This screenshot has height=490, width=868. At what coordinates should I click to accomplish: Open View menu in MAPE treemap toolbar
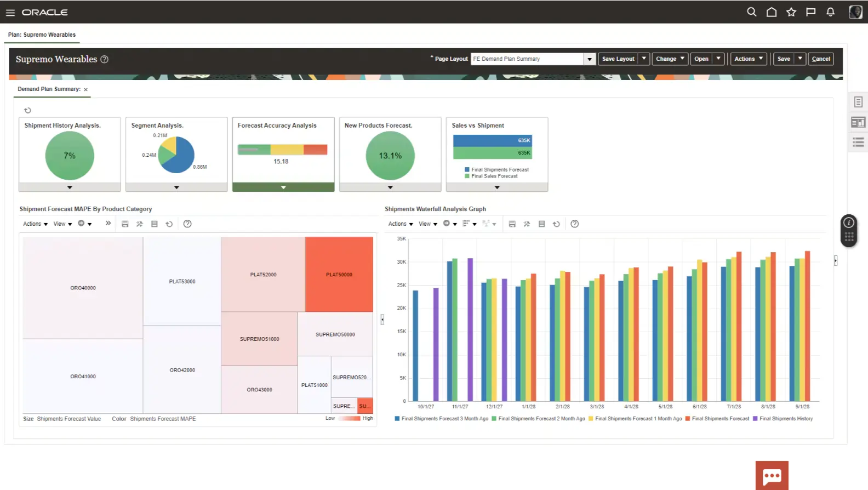[62, 224]
